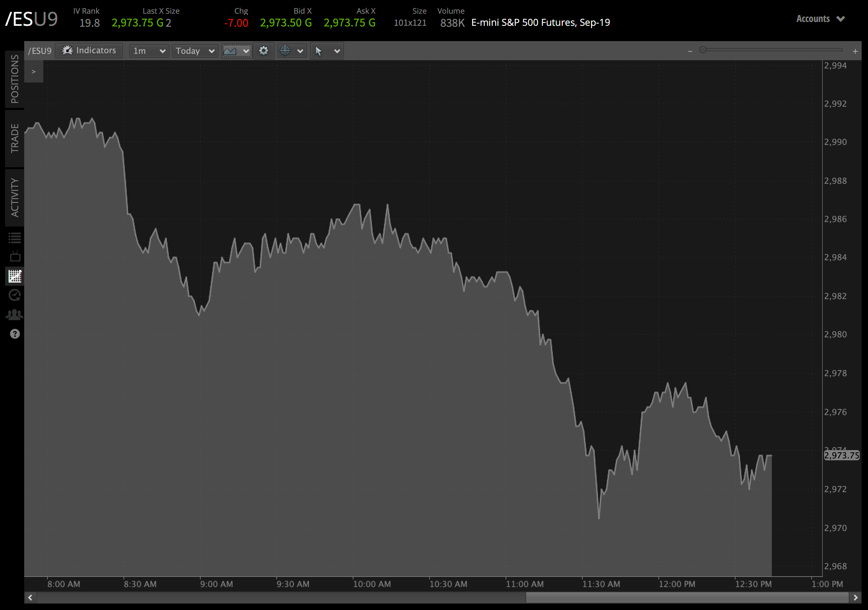Click the zoom slider handle

pos(702,50)
